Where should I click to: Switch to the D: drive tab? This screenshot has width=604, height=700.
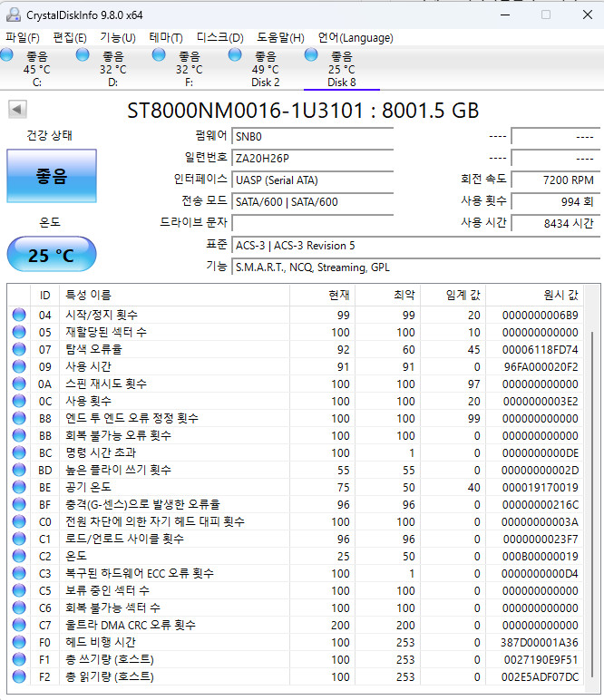(113, 69)
